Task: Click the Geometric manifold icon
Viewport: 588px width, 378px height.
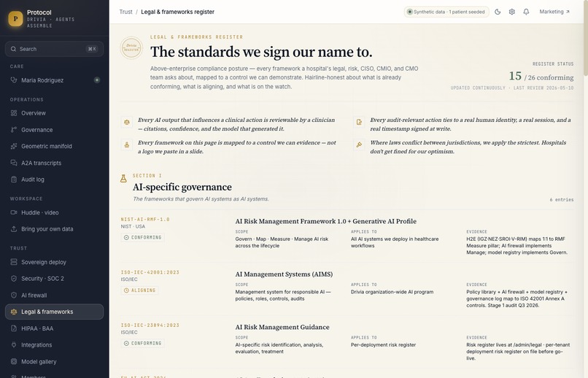Action: [x=14, y=146]
